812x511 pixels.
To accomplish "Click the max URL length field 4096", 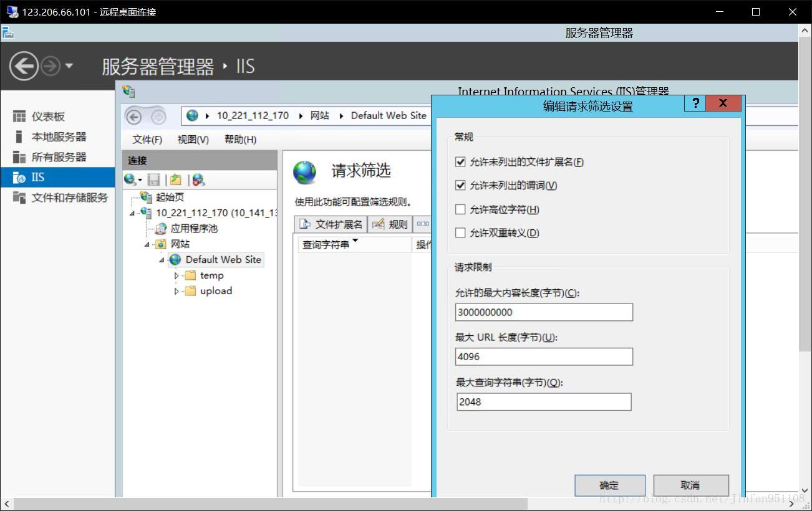I will (544, 356).
